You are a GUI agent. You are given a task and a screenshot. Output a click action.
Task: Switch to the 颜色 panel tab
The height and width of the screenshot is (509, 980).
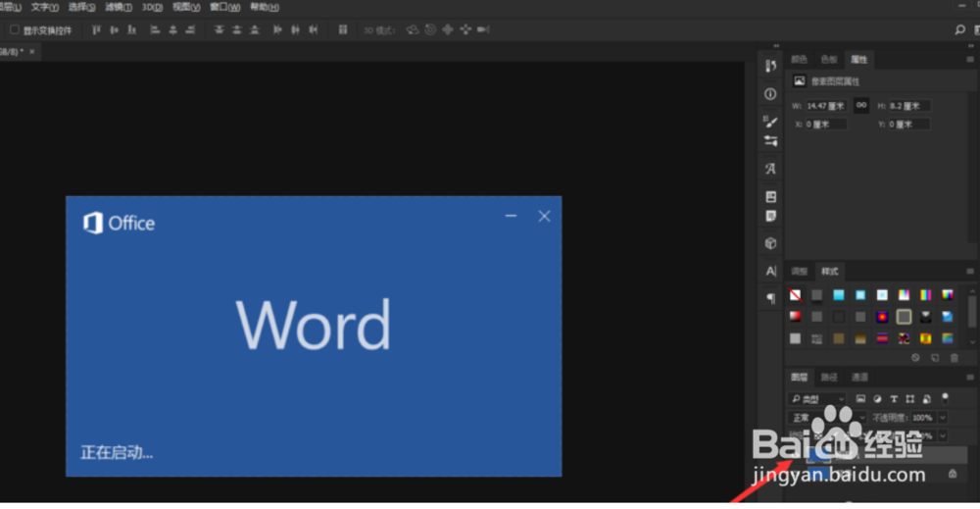click(799, 60)
